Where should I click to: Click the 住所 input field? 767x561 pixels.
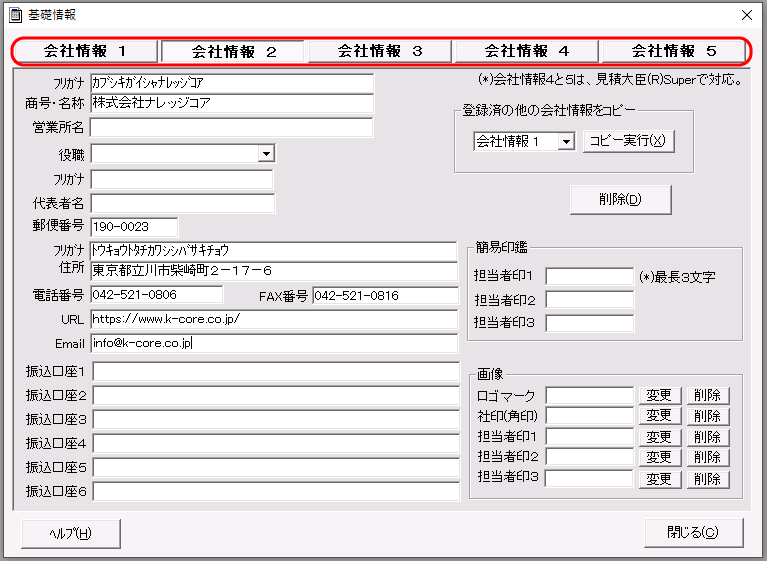click(x=274, y=271)
